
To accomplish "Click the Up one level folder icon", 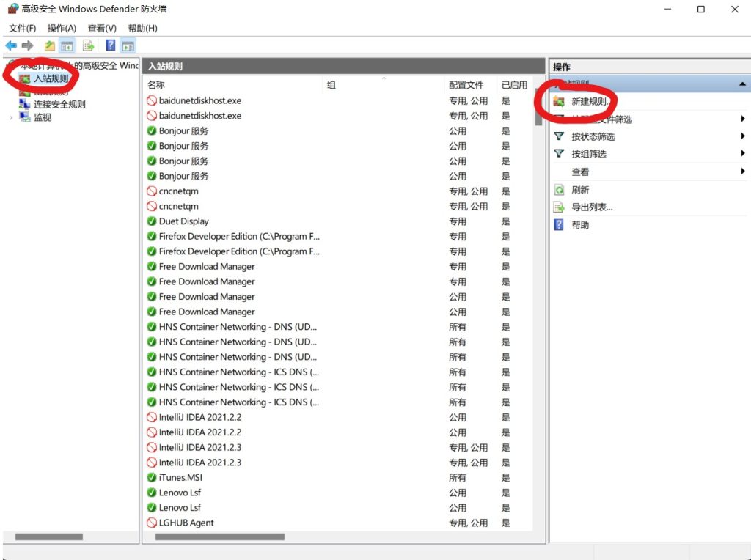I will (x=49, y=46).
